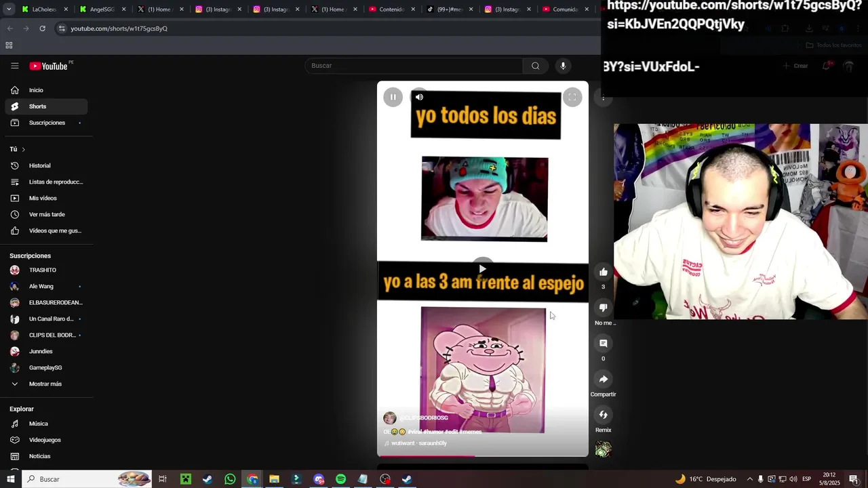Open the YouTube hamburger guide menu

click(x=14, y=66)
